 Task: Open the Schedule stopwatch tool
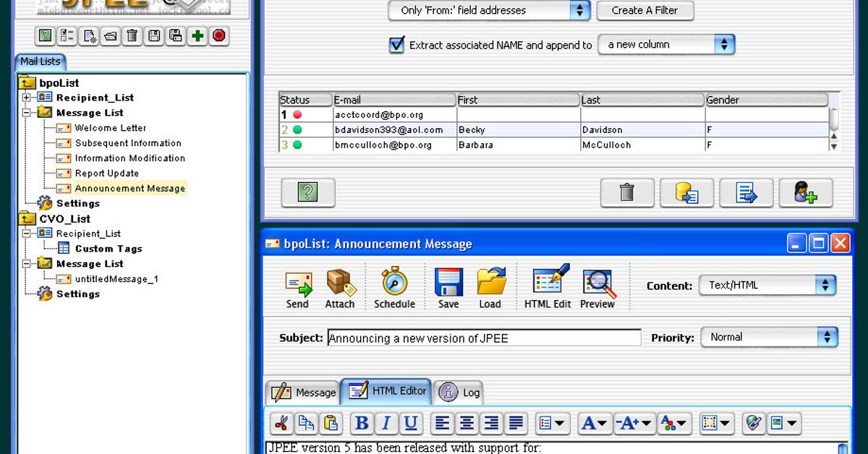[394, 288]
